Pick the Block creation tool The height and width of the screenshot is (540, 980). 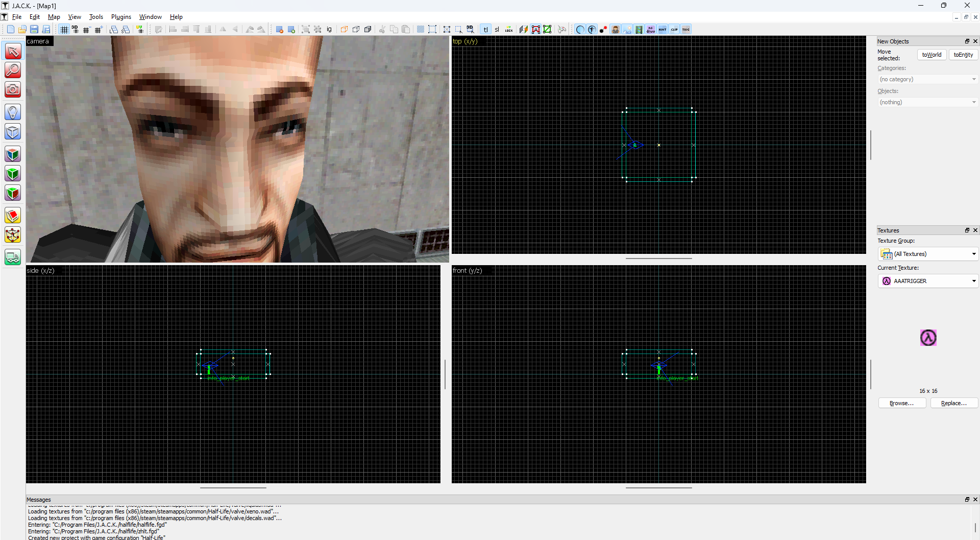13,131
